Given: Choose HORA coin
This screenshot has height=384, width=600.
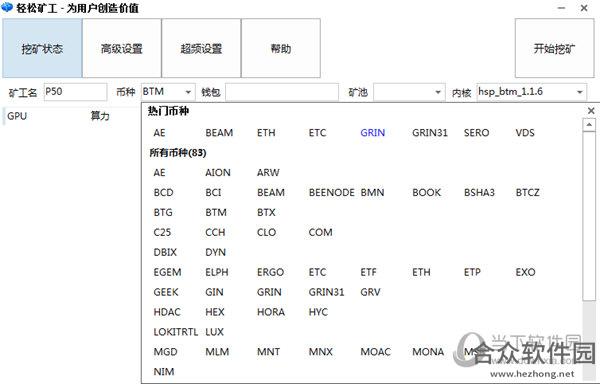Looking at the screenshot, I should coord(271,312).
